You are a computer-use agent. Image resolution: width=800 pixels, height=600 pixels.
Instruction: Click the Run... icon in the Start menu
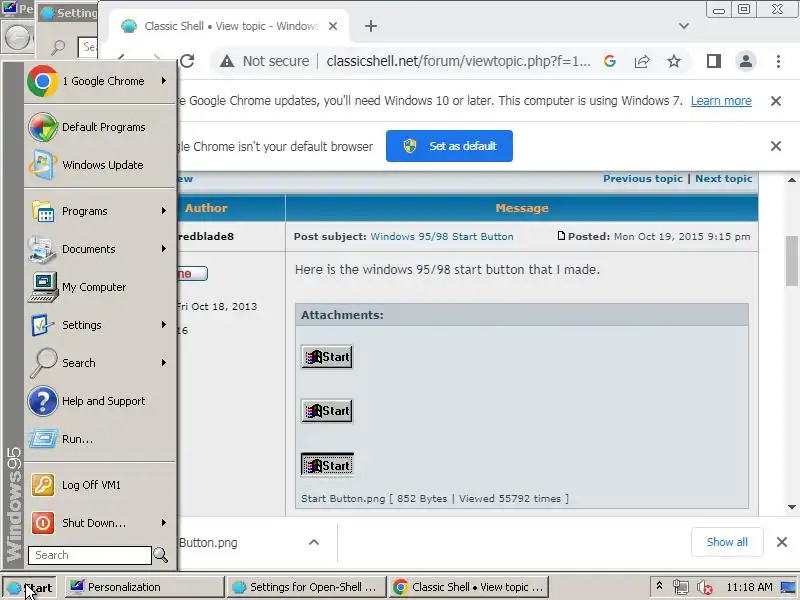[x=42, y=439]
